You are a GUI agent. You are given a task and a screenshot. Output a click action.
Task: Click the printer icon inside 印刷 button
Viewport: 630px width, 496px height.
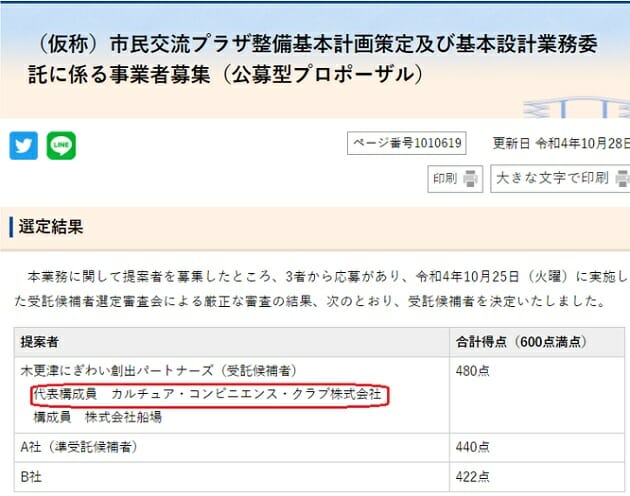(x=470, y=178)
